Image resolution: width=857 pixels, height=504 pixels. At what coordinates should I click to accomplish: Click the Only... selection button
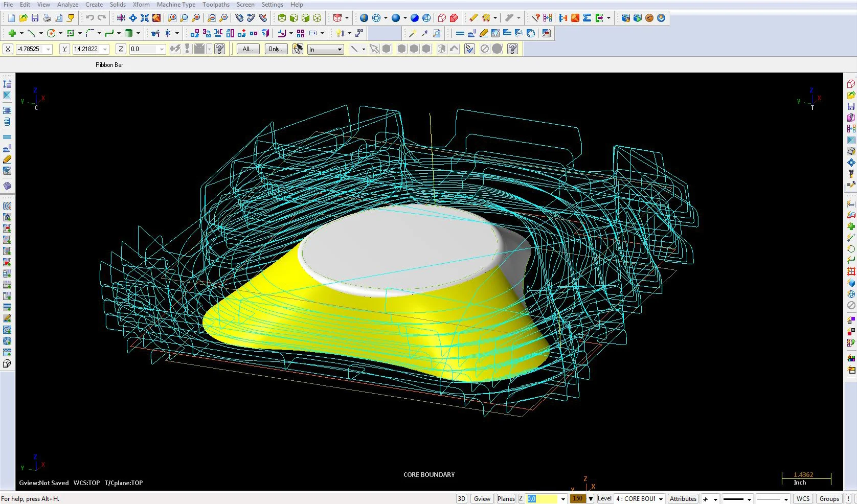(276, 49)
